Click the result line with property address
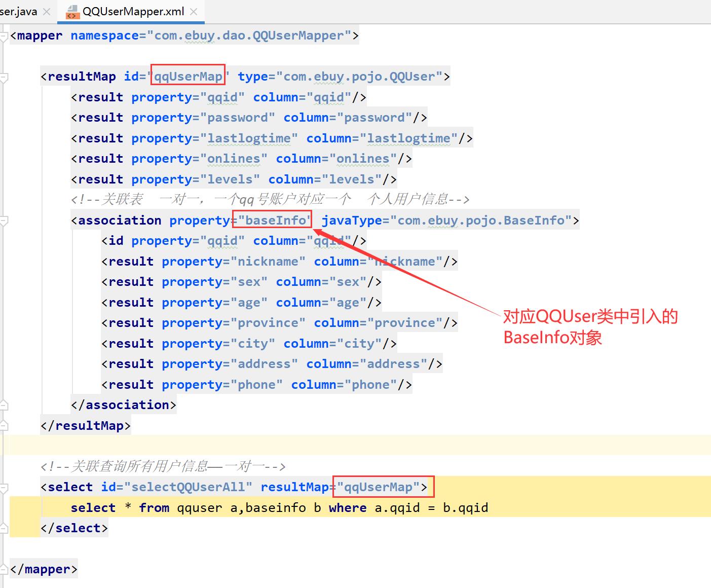The width and height of the screenshot is (711, 588). point(272,364)
